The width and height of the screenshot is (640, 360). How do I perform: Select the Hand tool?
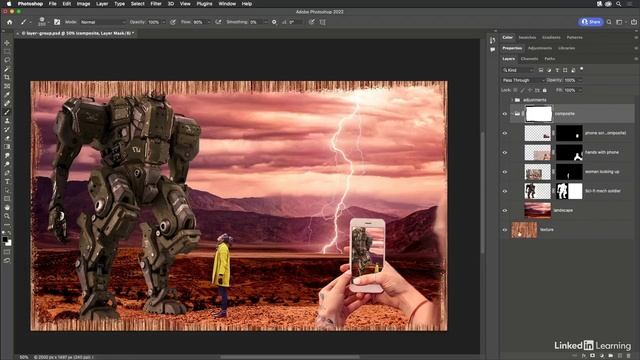pos(7,207)
